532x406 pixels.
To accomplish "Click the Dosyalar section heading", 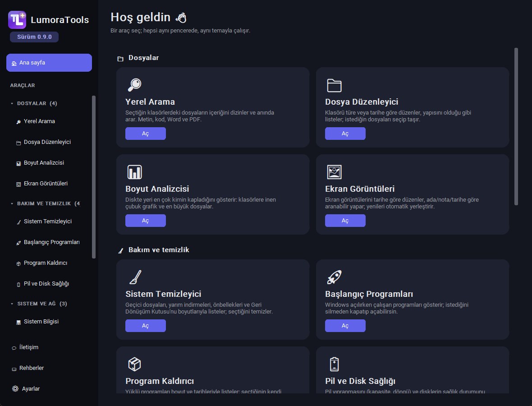I will pos(143,58).
